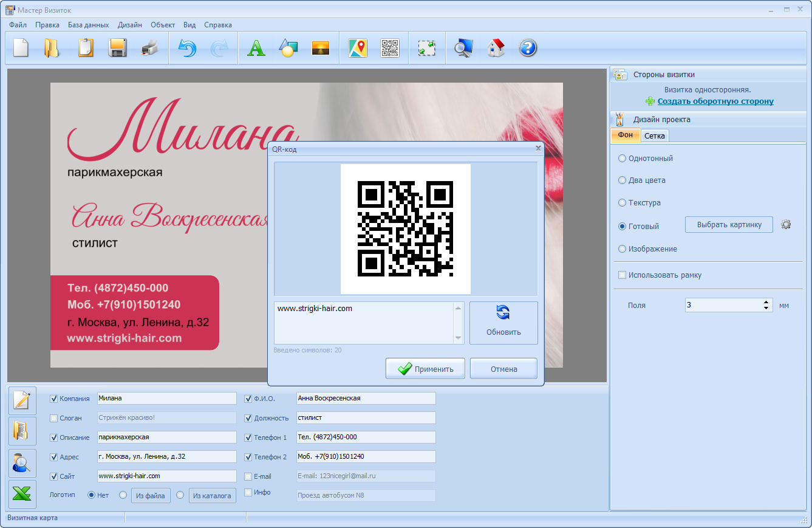Click the person search icon in left sidebar
Image resolution: width=812 pixels, height=528 pixels.
(x=22, y=463)
